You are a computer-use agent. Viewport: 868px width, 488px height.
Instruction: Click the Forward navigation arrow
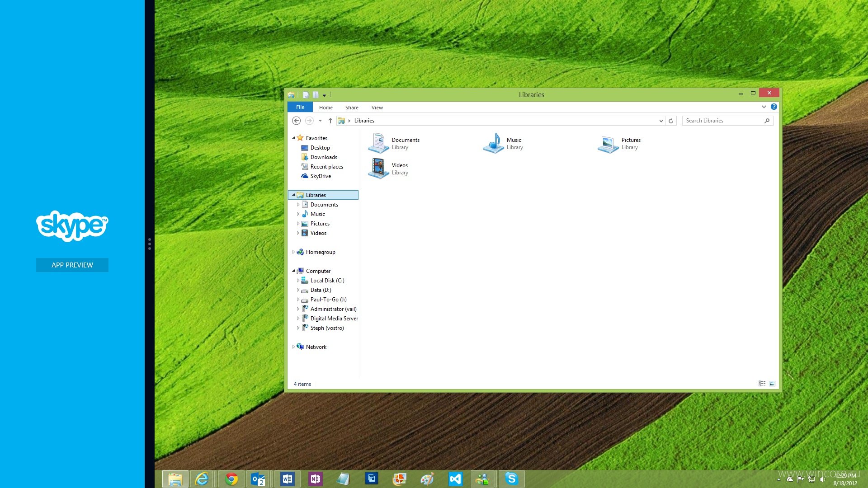[x=309, y=121]
